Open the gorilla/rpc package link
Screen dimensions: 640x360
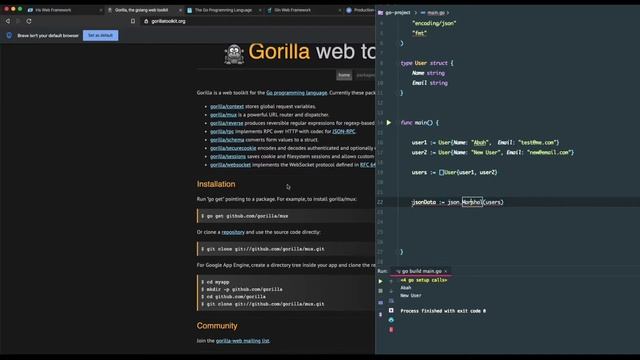click(x=222, y=131)
